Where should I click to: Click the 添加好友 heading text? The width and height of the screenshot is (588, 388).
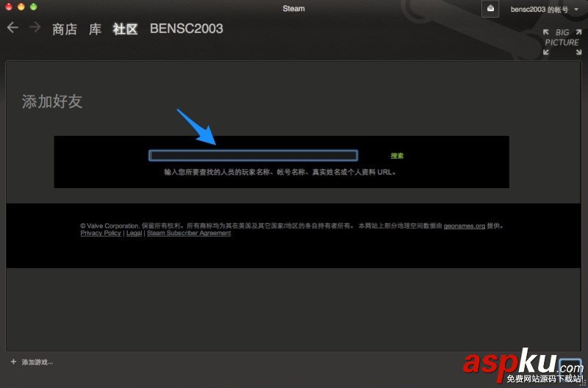click(x=51, y=101)
